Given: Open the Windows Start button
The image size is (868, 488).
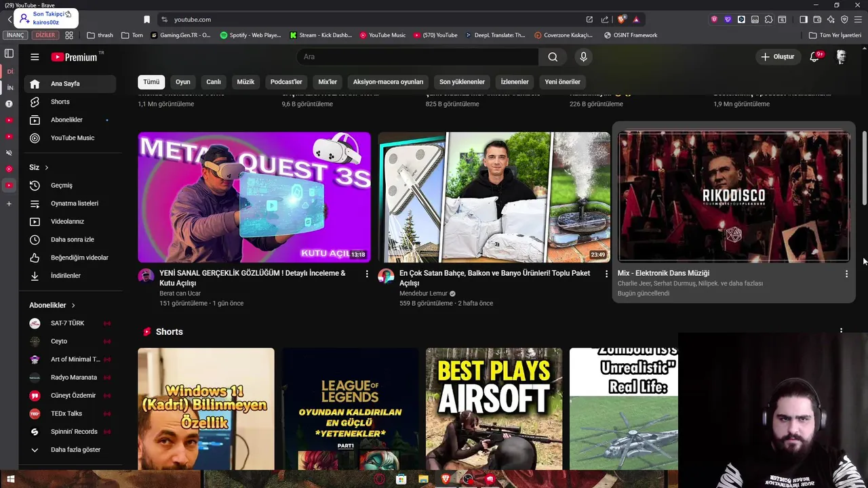Looking at the screenshot, I should (10, 479).
